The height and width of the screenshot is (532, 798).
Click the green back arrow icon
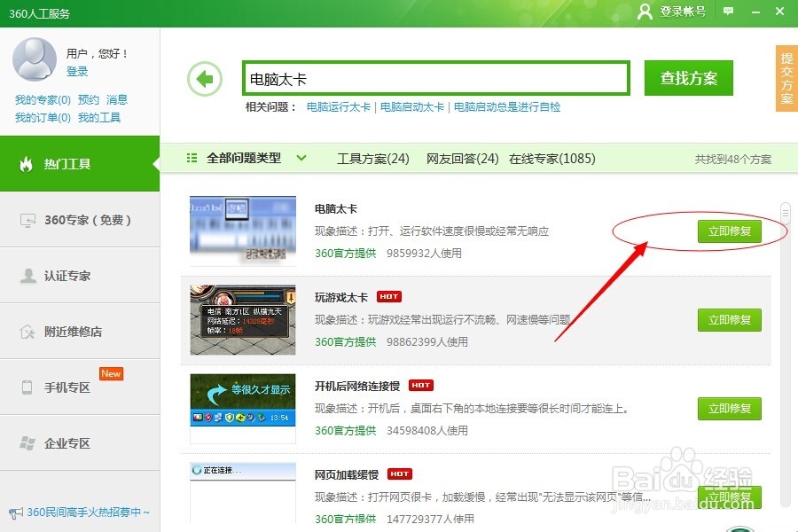click(x=205, y=79)
